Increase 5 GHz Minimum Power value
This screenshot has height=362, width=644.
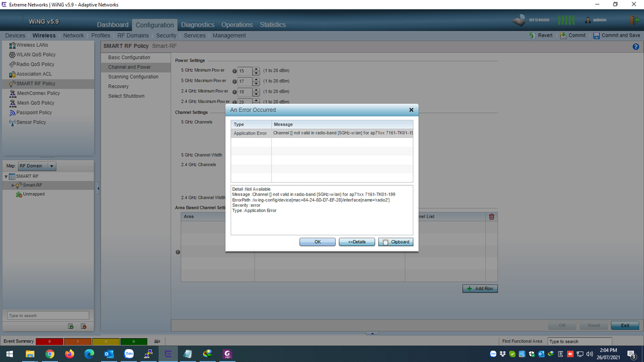coord(257,69)
